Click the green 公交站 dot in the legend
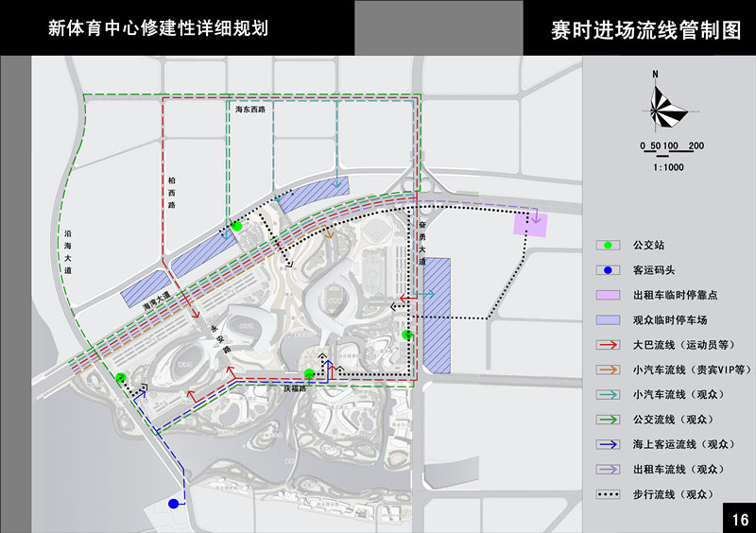 [610, 245]
